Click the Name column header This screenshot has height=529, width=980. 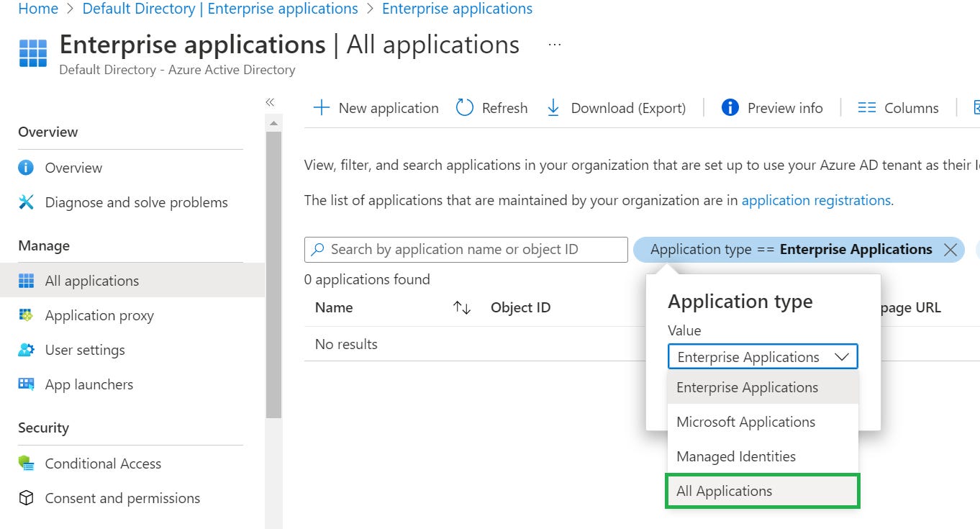point(334,307)
